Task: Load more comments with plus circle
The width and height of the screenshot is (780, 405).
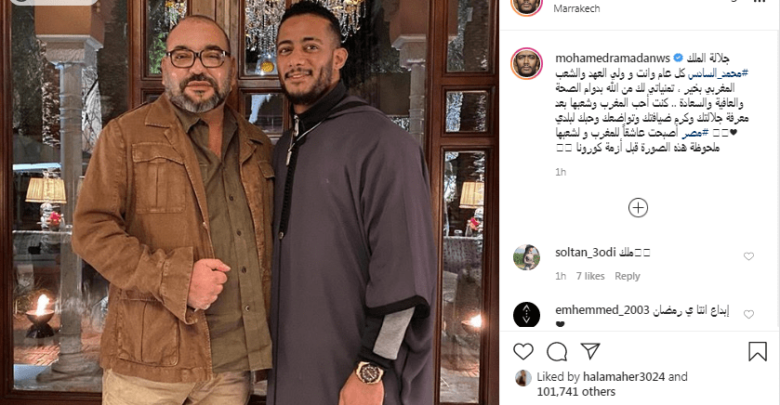Action: pos(638,207)
